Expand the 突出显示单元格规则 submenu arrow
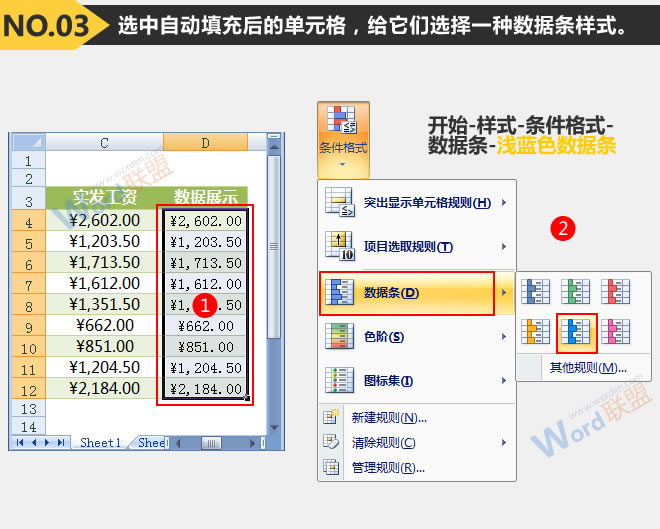 504,202
